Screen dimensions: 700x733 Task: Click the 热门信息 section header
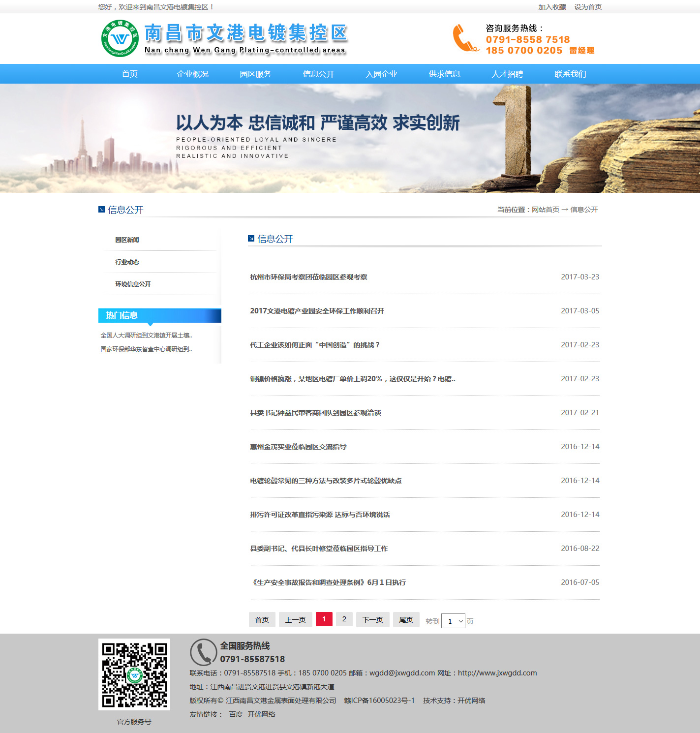[160, 316]
